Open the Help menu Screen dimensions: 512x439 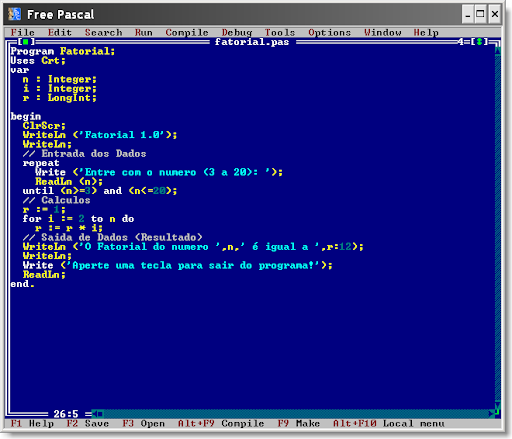pyautogui.click(x=426, y=33)
